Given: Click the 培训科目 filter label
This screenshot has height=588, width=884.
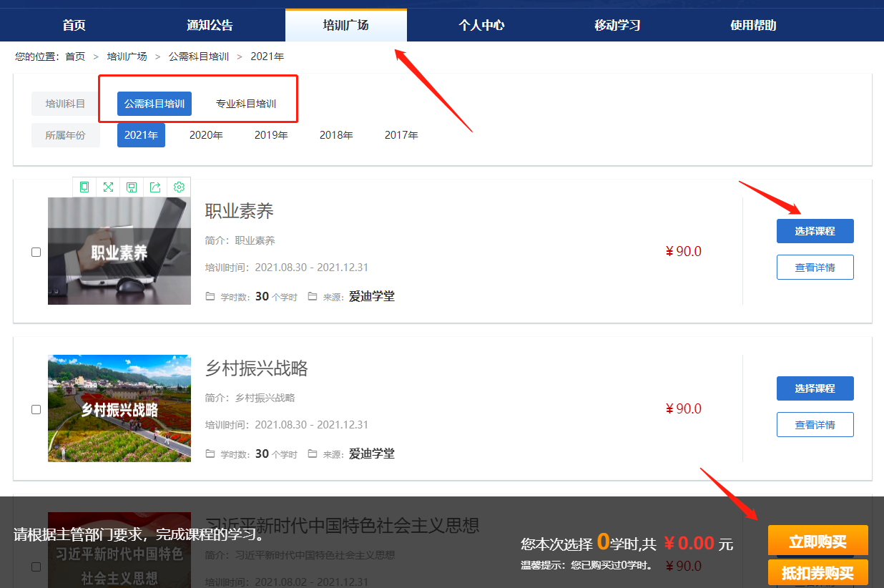Looking at the screenshot, I should point(65,104).
